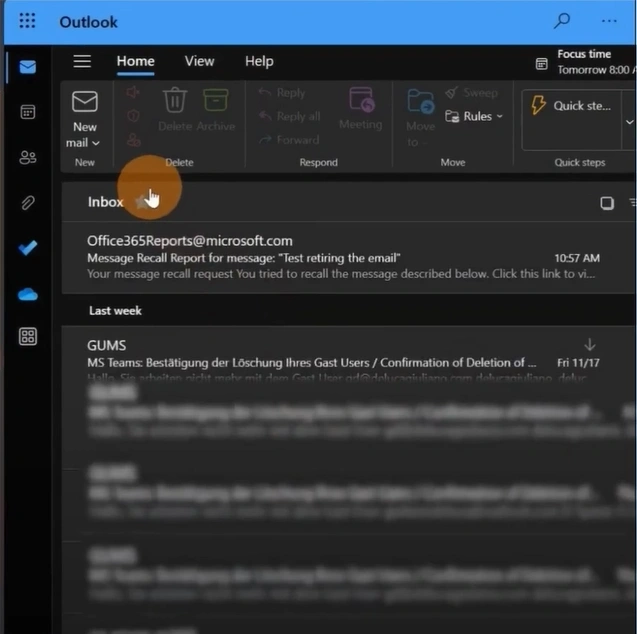Click the Report shield icon
This screenshot has width=637, height=634.
tap(133, 116)
